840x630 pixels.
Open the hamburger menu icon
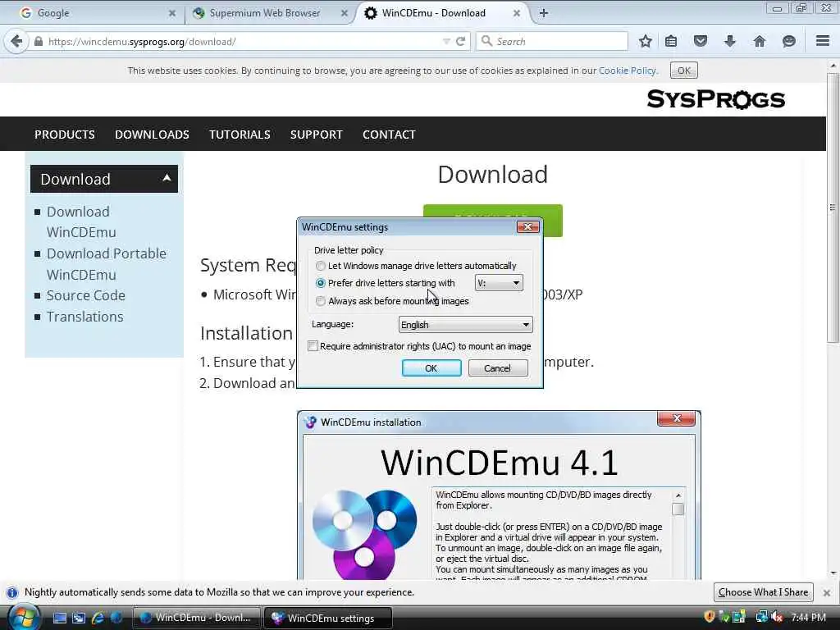click(x=823, y=41)
